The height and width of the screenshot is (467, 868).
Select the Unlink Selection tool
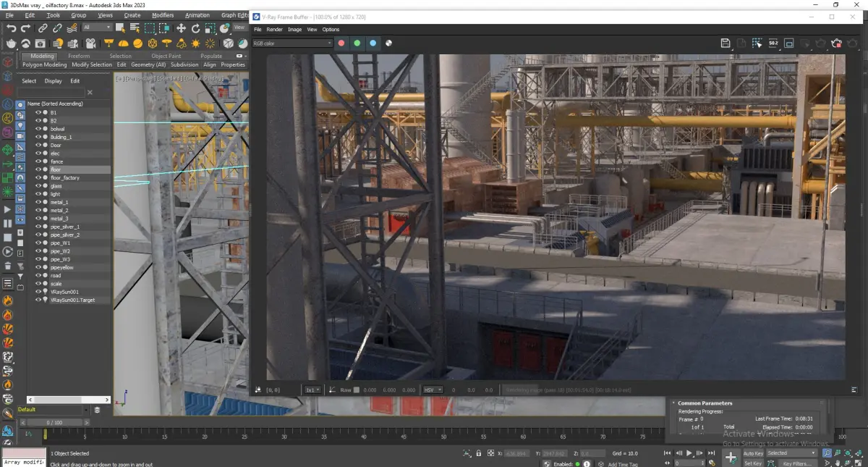(56, 28)
